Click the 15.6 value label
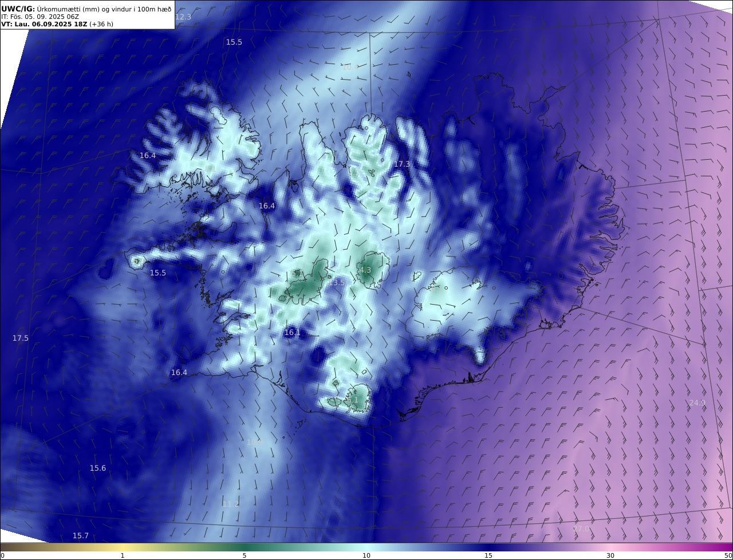The width and height of the screenshot is (733, 560). pos(98,468)
